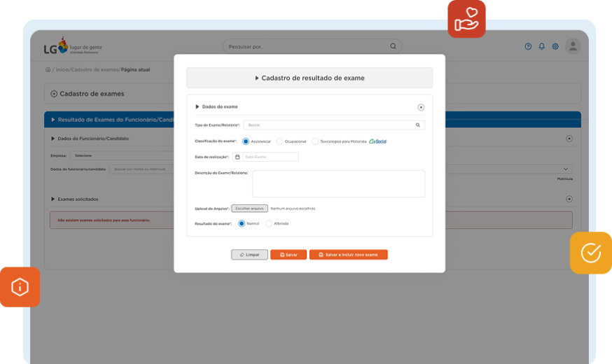Click the help question mark icon
This screenshot has height=364, width=612.
coord(528,46)
